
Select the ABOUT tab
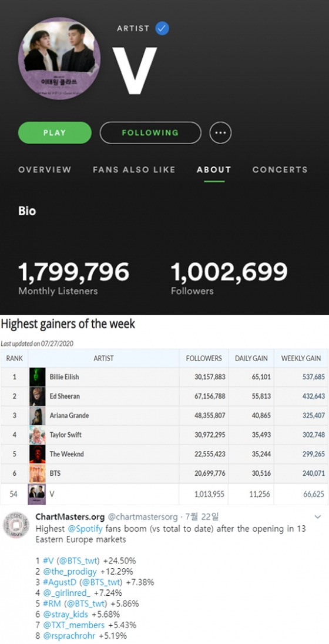click(214, 169)
